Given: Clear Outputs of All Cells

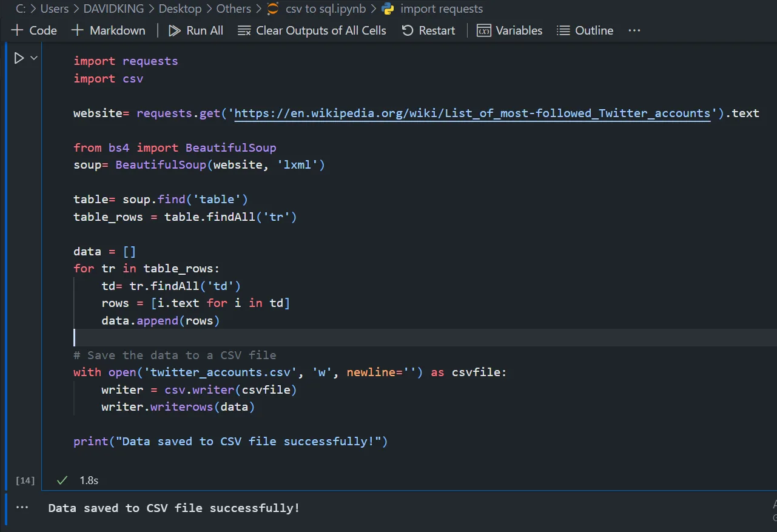Looking at the screenshot, I should coord(312,30).
